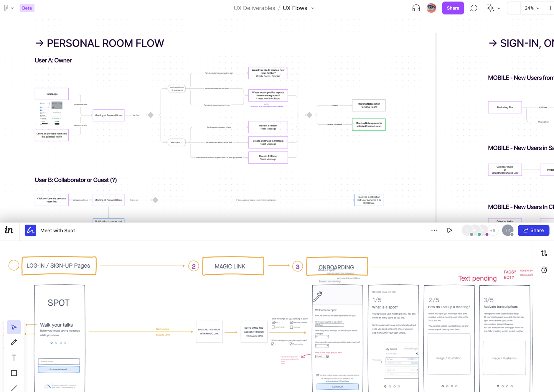The width and height of the screenshot is (554, 392).
Task: Click the JR user avatar
Action: coord(508,230)
